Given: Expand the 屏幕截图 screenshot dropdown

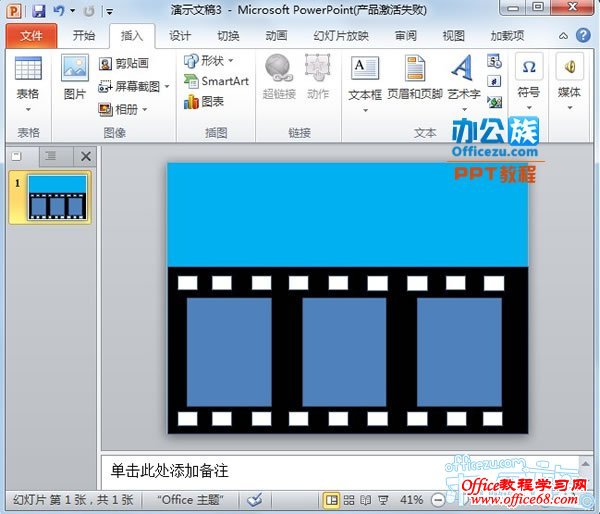Looking at the screenshot, I should [165, 87].
